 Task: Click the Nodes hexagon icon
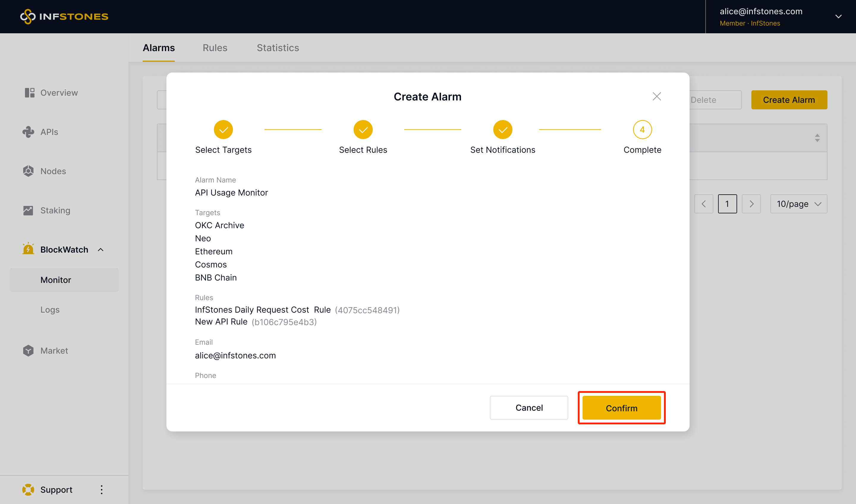28,171
